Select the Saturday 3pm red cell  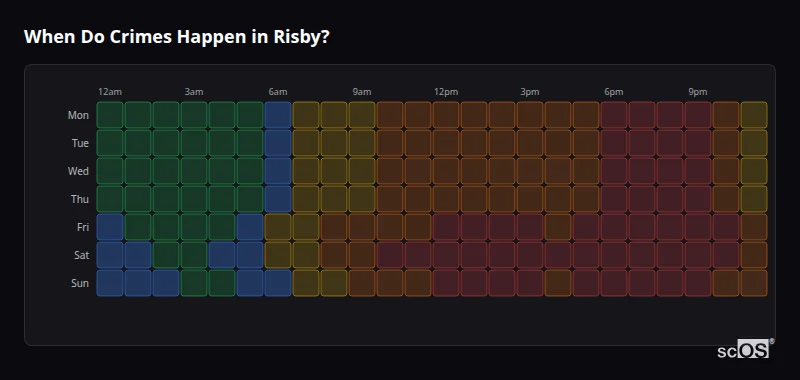click(x=530, y=255)
